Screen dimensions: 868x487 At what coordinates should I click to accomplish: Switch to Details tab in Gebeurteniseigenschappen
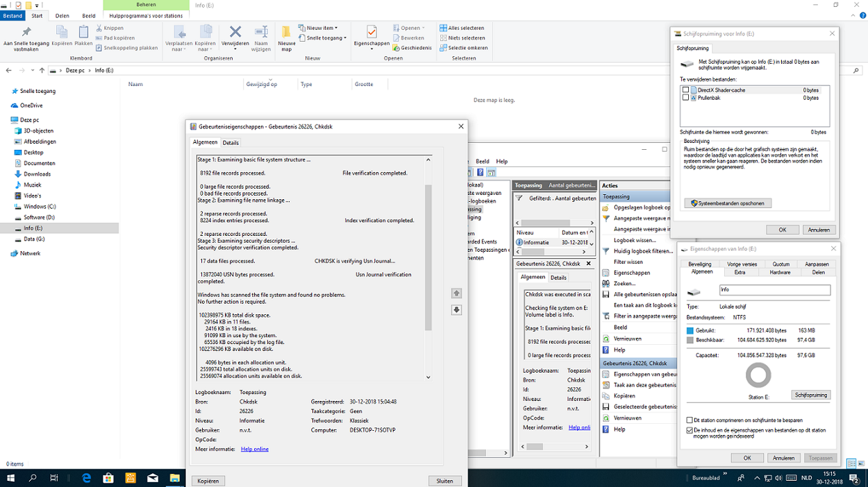(x=231, y=143)
